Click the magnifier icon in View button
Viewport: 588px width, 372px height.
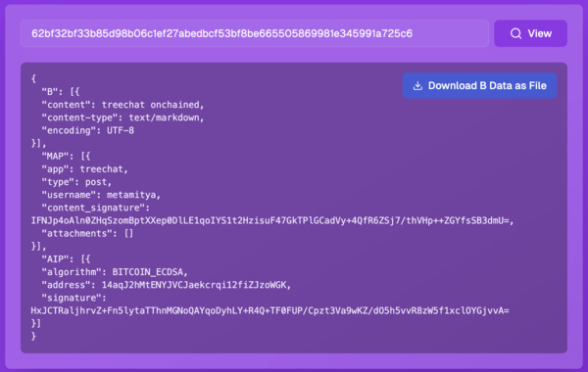click(515, 33)
